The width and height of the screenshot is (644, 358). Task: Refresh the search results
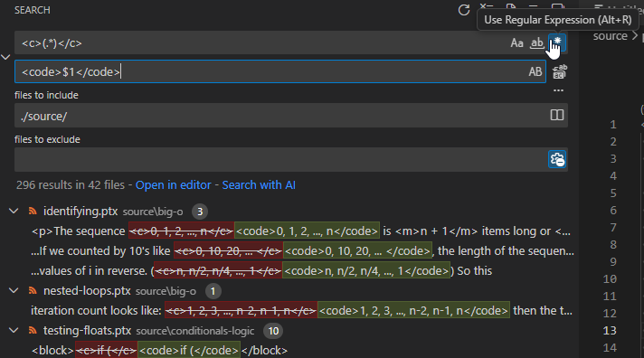coord(464,10)
